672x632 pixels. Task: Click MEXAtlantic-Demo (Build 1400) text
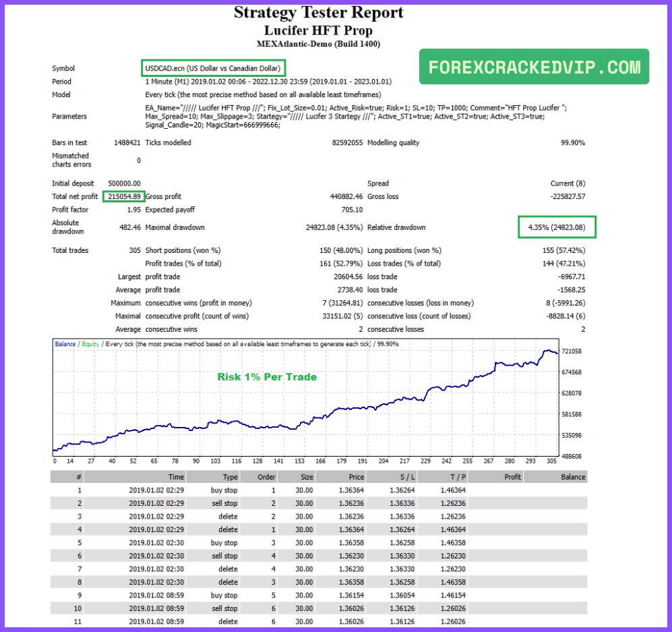[x=318, y=44]
